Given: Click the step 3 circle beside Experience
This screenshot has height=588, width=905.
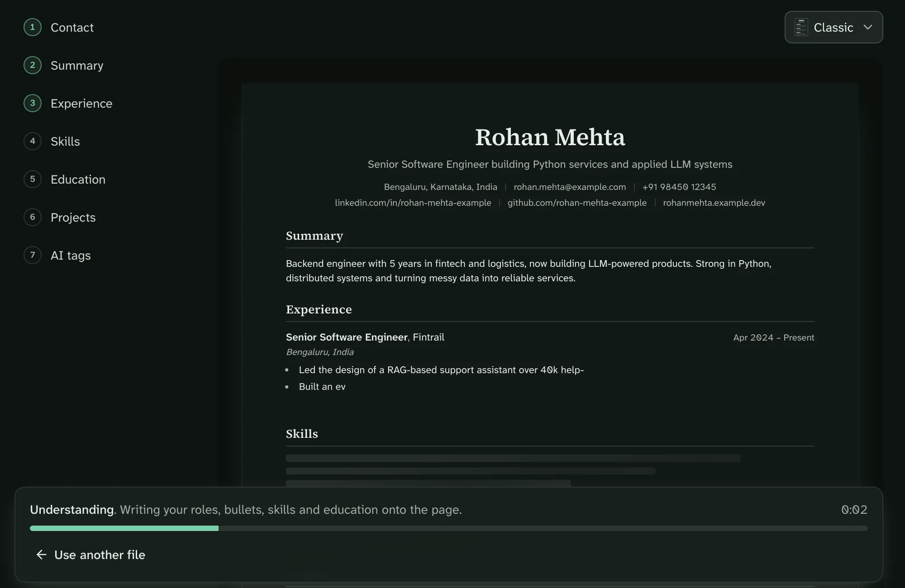Looking at the screenshot, I should (x=33, y=103).
